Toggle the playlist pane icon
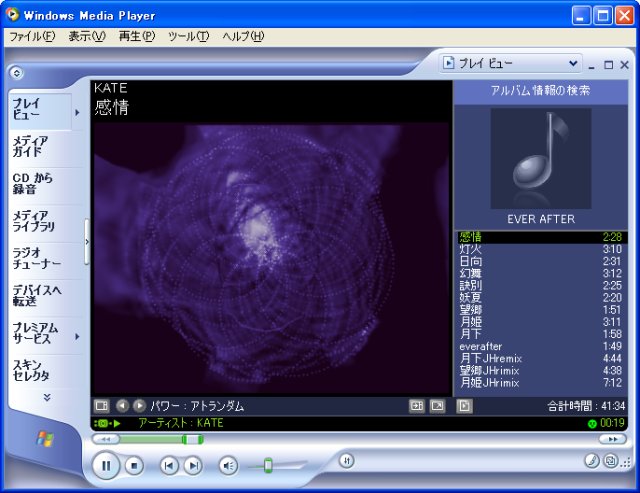 click(464, 406)
